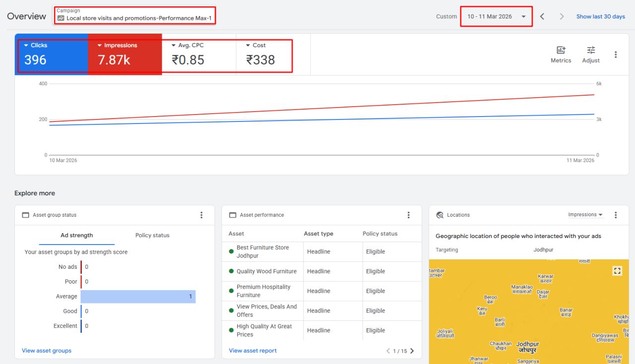Open Asset performance three-dot menu
The height and width of the screenshot is (364, 635).
[408, 215]
